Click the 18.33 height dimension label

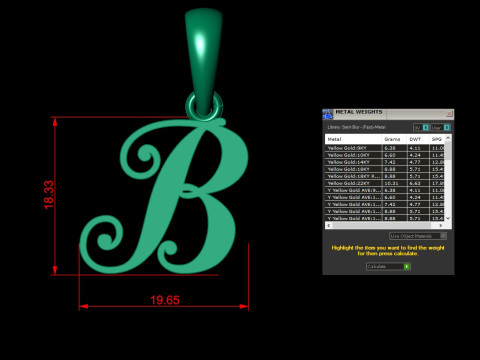click(49, 195)
